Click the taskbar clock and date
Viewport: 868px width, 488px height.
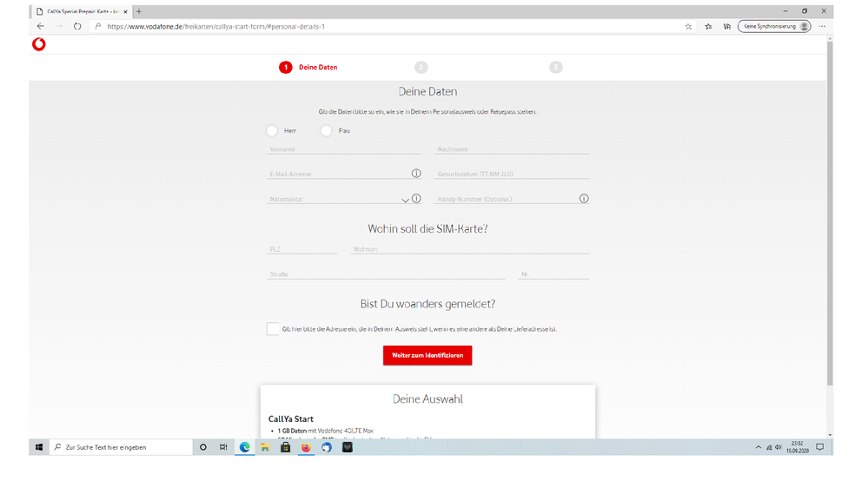[797, 447]
